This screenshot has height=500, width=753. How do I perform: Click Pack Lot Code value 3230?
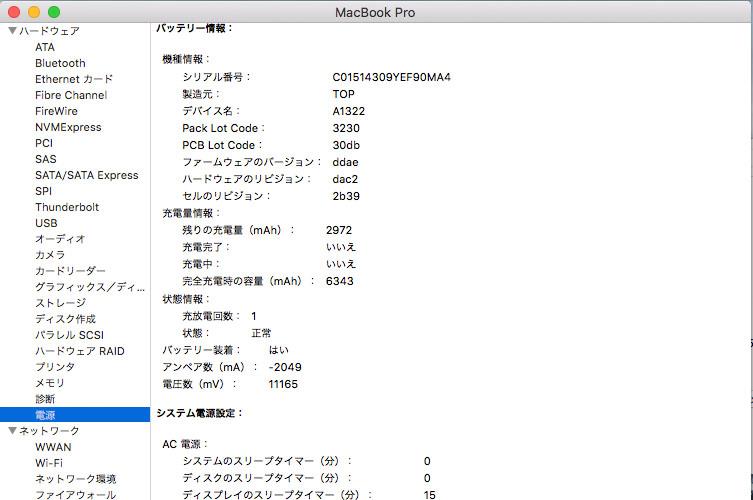[346, 128]
